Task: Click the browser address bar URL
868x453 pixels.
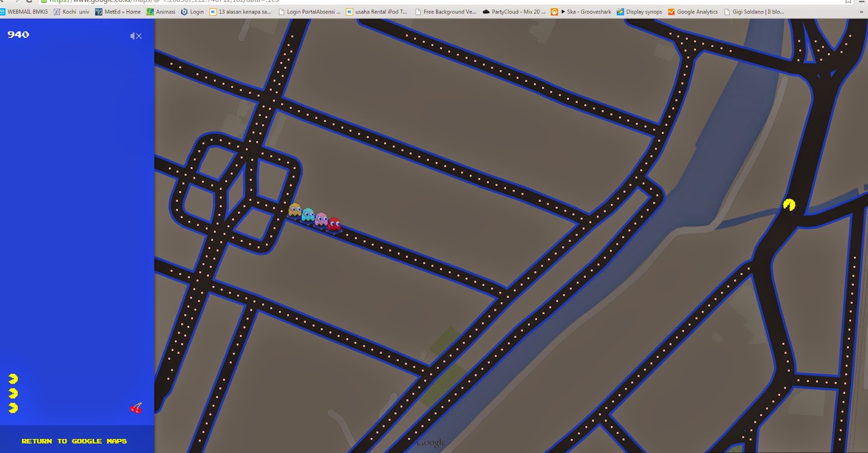Action: click(164, 2)
